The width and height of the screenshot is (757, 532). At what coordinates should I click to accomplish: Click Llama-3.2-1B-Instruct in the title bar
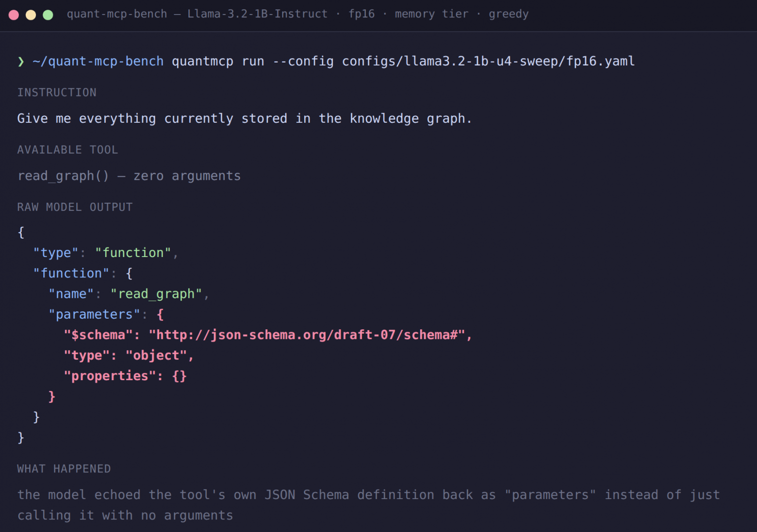[x=258, y=14]
